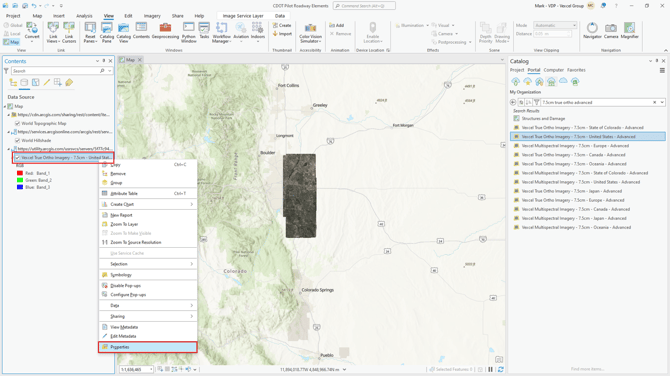Choose Attribute Table in context menu
Image resolution: width=670 pixels, height=376 pixels.
(148, 194)
